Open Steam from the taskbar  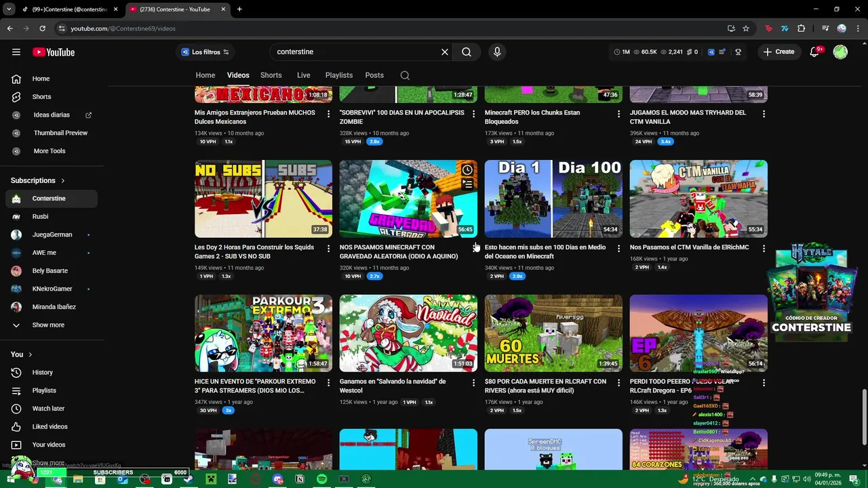[189, 479]
